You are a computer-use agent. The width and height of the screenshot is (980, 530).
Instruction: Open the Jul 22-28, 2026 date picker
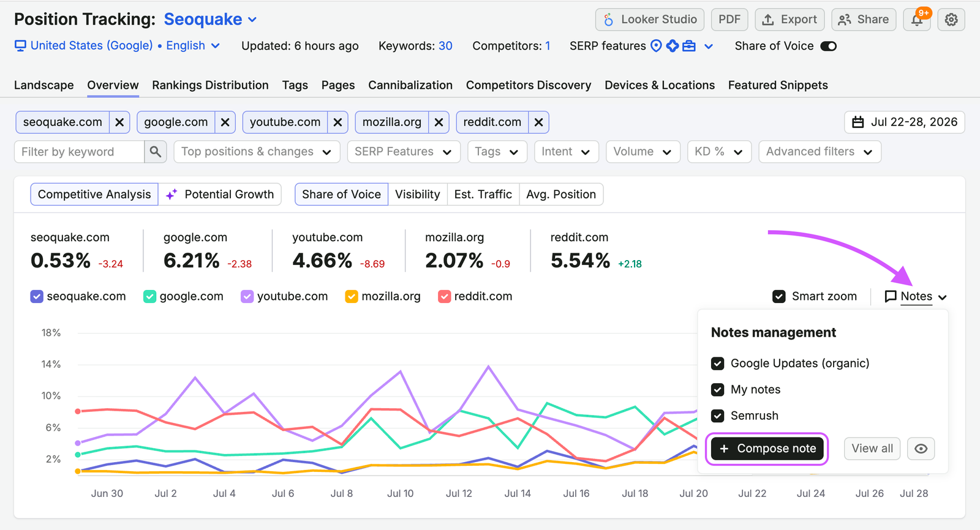coord(905,122)
